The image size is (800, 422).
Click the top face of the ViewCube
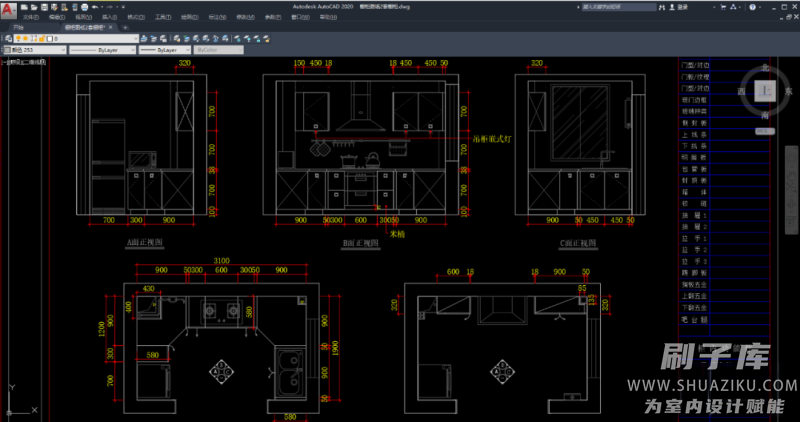pos(766,91)
